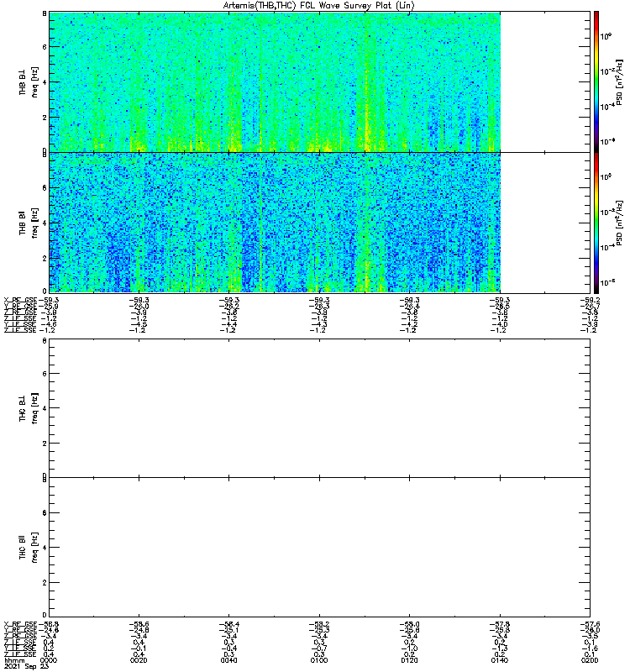This screenshot has width=630, height=672.
Task: Click the empty THC B-parallel panel
Action: (320, 548)
